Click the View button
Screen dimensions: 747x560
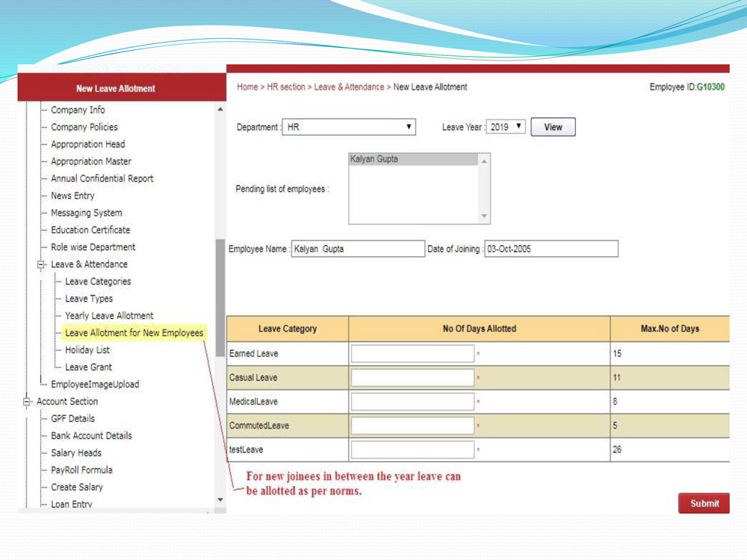click(553, 126)
